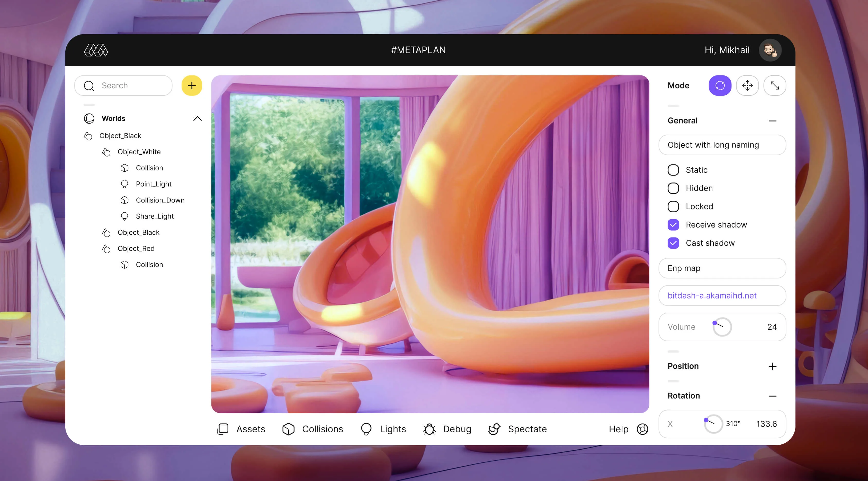Click the Search input field

(x=123, y=85)
